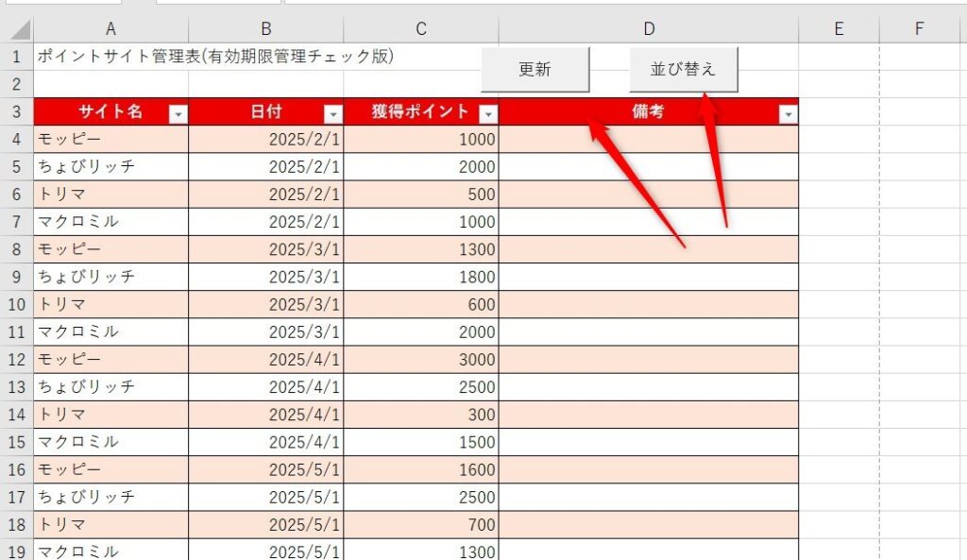Select トリマ in row 10
967x560 pixels.
(111, 305)
